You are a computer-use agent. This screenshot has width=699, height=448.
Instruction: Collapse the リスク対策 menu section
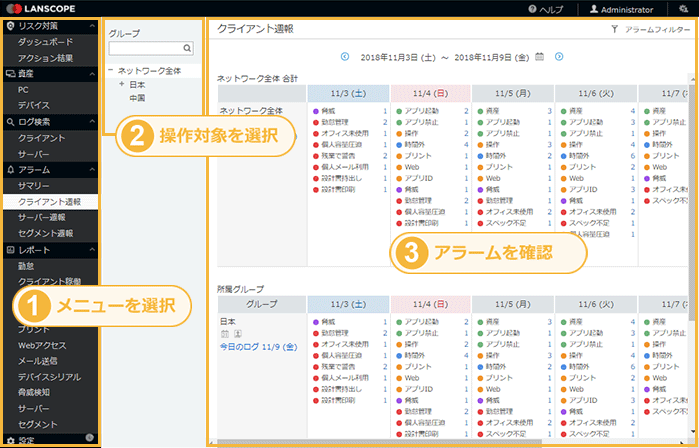pyautogui.click(x=91, y=25)
